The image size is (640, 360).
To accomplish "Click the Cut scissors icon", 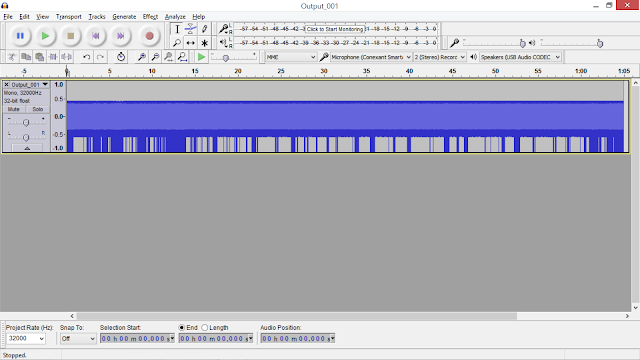I will [12, 57].
